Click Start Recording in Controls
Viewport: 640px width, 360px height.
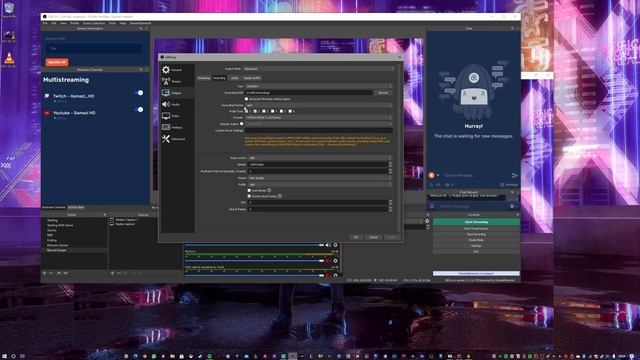coord(476,234)
